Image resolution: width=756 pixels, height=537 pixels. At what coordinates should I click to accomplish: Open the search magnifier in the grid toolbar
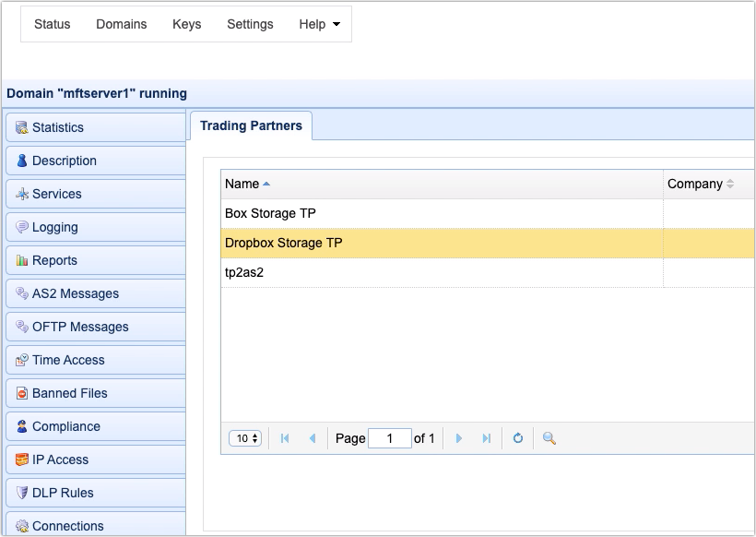[548, 438]
